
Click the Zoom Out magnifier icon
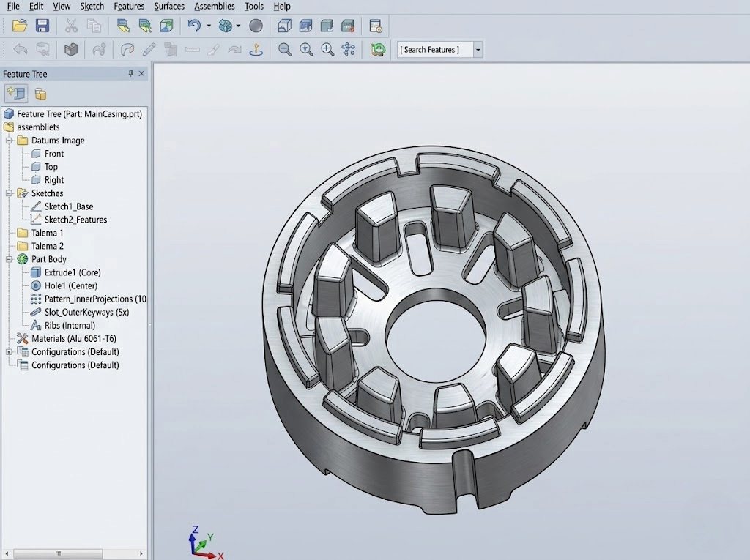(x=285, y=50)
